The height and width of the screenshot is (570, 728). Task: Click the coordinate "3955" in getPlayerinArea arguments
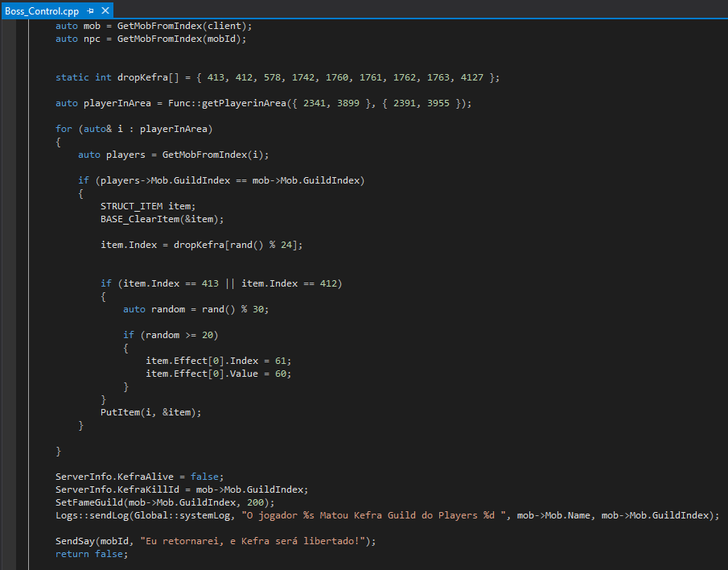click(438, 103)
